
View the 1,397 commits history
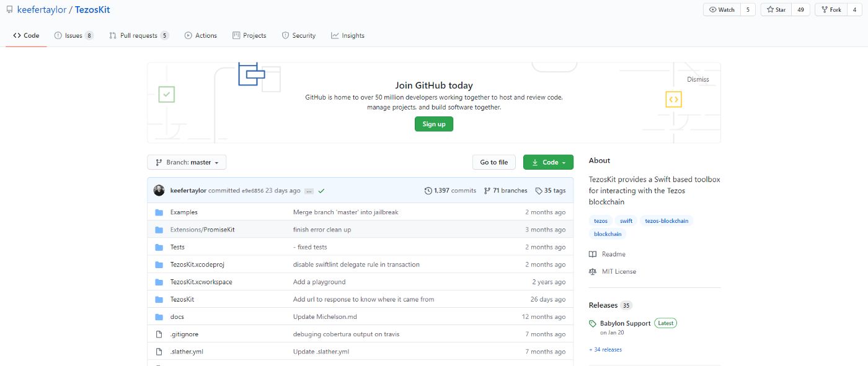point(450,191)
